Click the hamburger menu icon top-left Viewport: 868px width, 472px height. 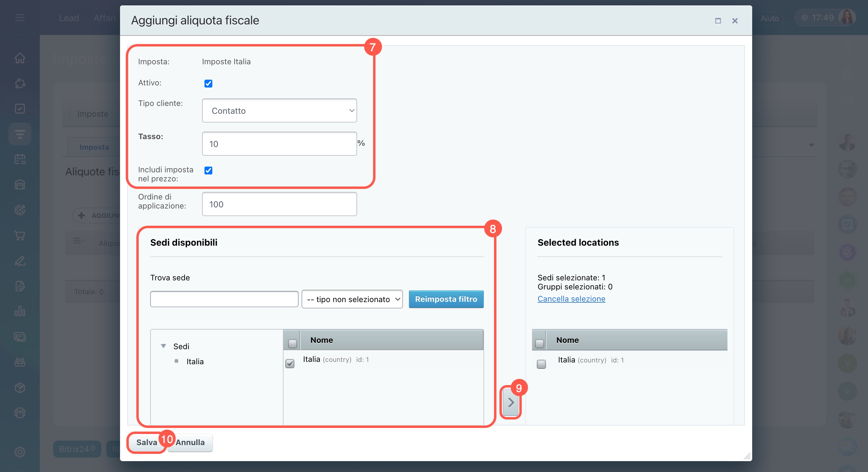click(20, 18)
